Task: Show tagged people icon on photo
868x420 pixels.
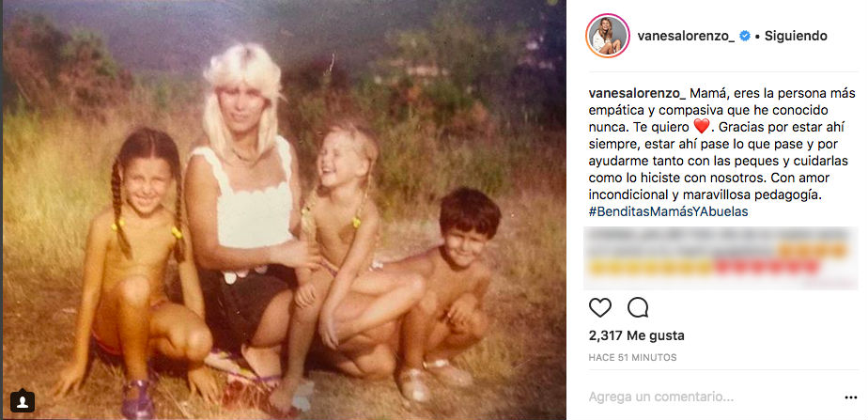Action: pos(23,401)
